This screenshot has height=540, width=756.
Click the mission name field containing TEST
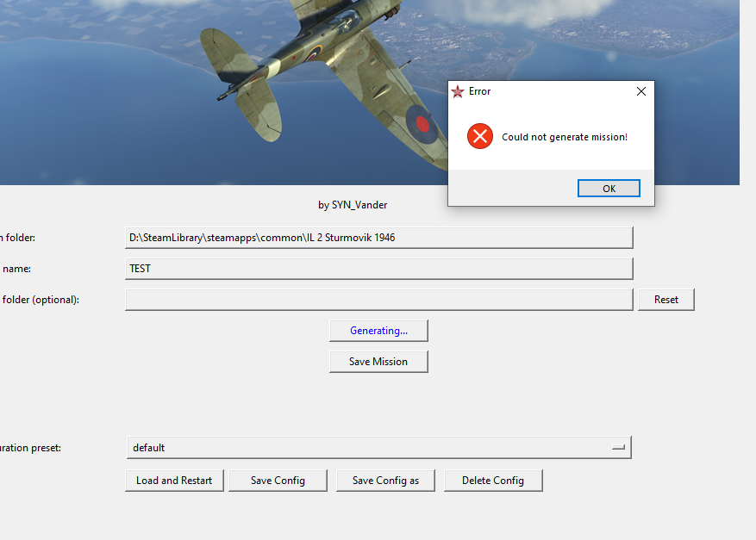379,269
